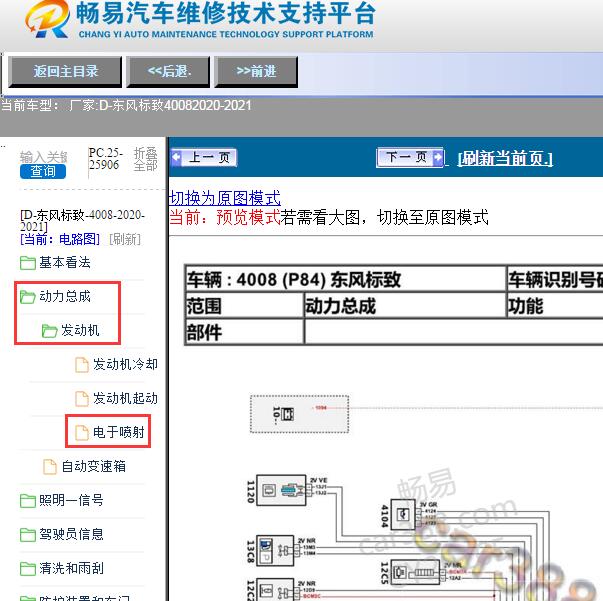The image size is (603, 601).
Task: Focus the 输入关键 keyword input field
Action: tap(43, 157)
